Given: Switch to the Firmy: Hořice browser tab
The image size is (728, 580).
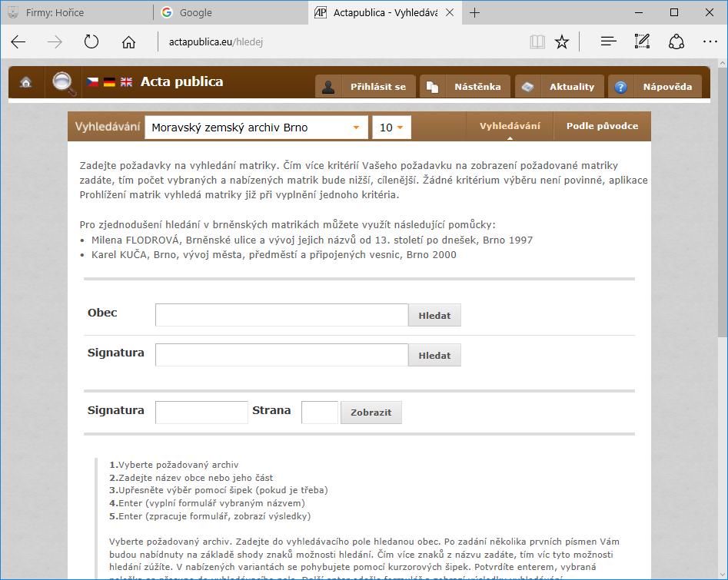Looking at the screenshot, I should click(77, 12).
